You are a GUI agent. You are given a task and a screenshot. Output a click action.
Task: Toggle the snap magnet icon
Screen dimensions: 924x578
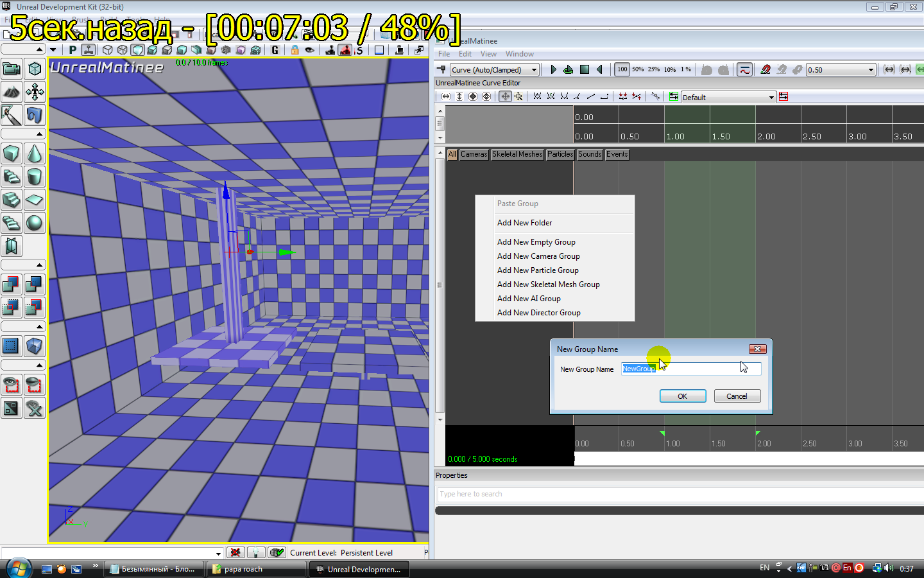click(x=766, y=69)
